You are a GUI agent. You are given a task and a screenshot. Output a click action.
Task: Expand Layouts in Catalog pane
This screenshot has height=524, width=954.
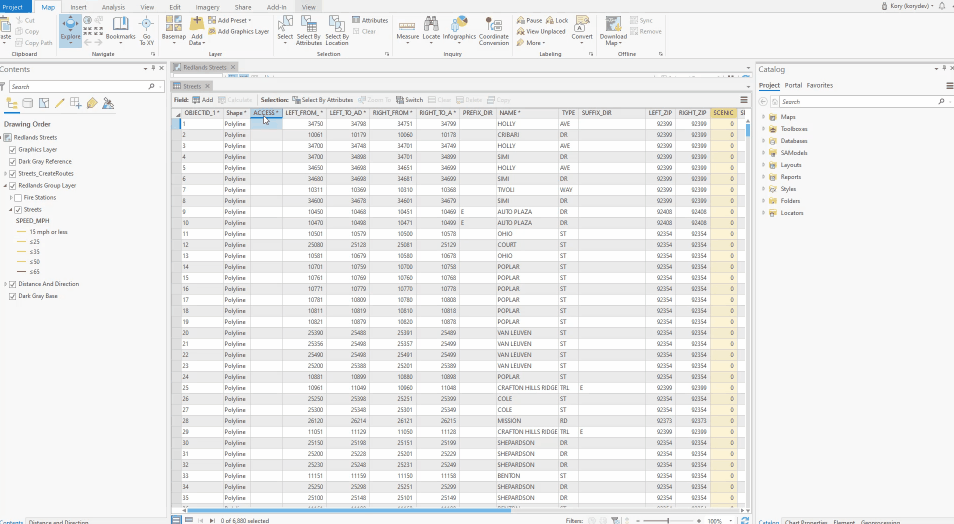[x=764, y=165]
